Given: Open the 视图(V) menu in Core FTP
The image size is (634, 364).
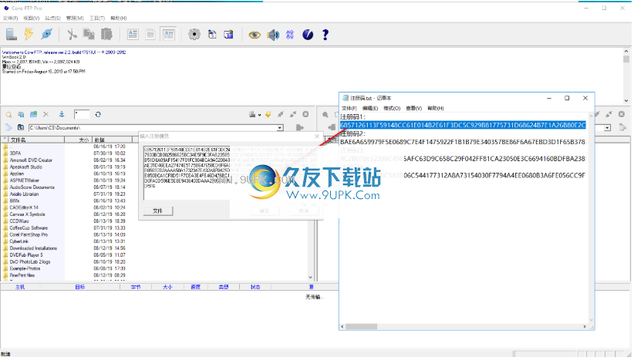Looking at the screenshot, I should tap(31, 19).
